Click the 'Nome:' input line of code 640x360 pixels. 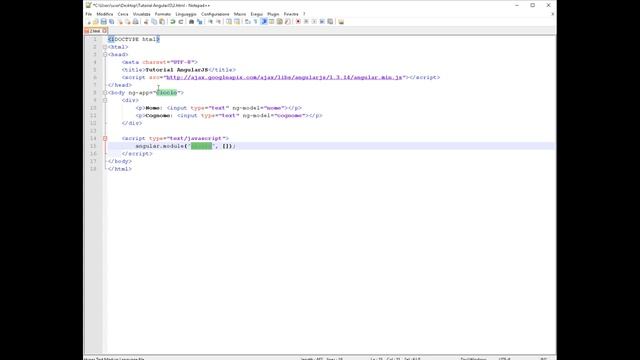tap(218, 108)
